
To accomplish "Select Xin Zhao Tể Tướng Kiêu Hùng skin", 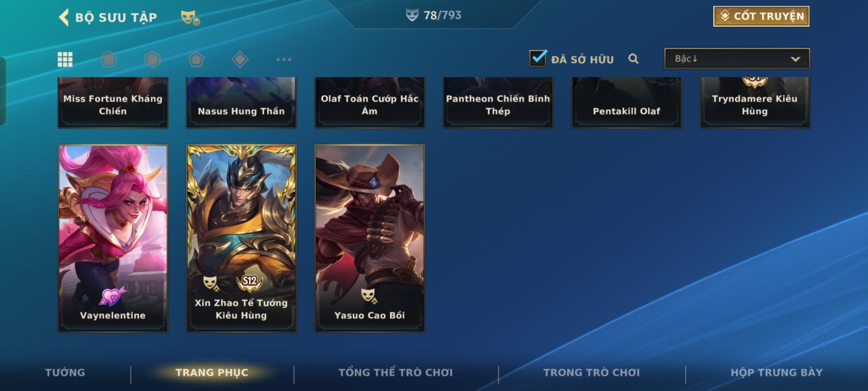I will [241, 239].
